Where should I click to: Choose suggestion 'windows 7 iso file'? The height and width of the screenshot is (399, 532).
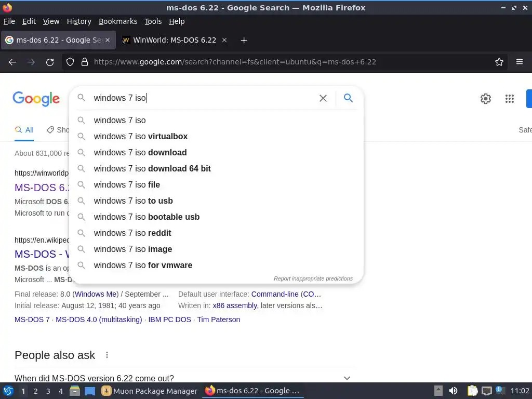(217, 184)
